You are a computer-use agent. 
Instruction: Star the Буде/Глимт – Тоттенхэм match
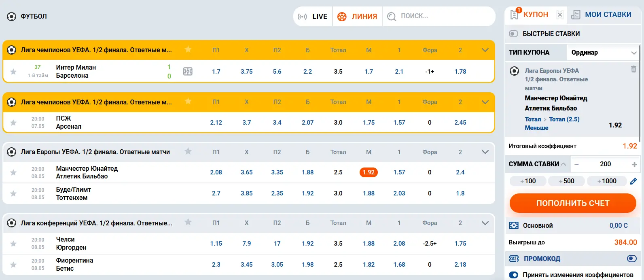point(13,193)
